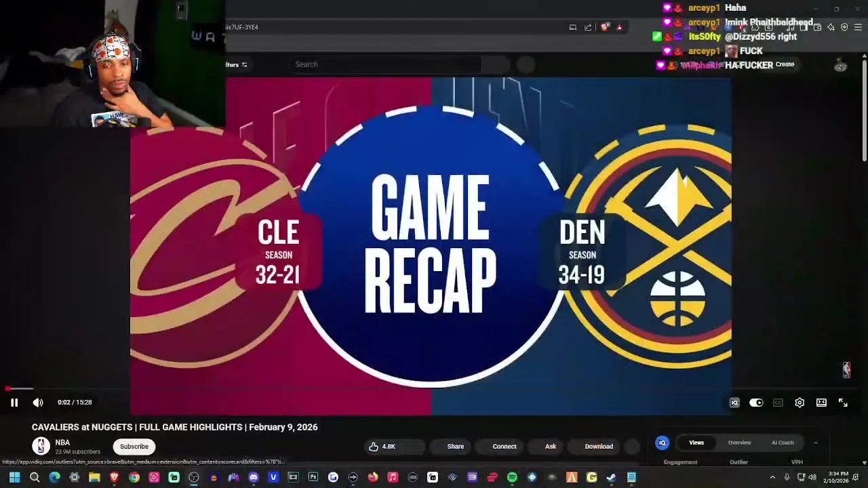Like the video with 4.8K likes
Viewport: 868px width, 488px height.
[x=382, y=446]
